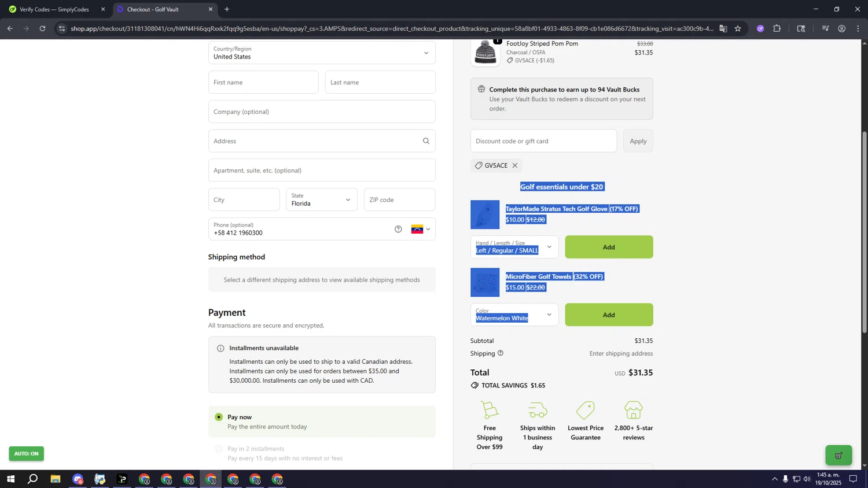Close the Checkout Golf Vault tab
This screenshot has height=488, width=868.
(211, 9)
